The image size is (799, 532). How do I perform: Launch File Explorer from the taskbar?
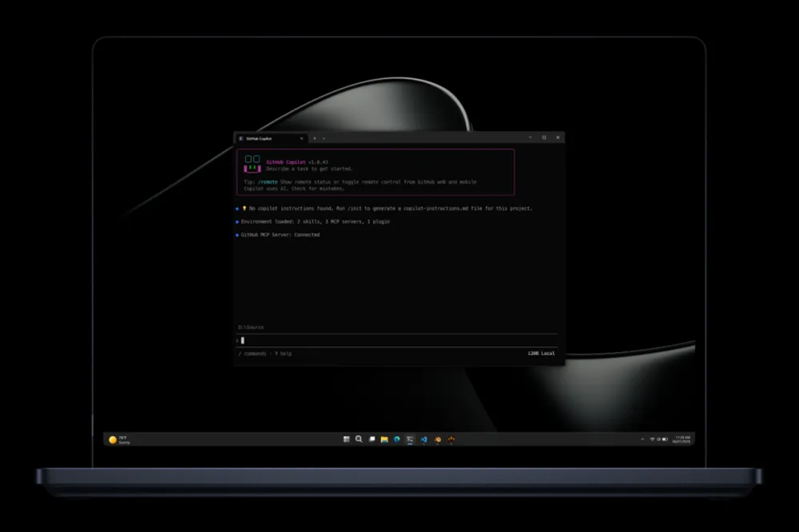[x=384, y=439]
